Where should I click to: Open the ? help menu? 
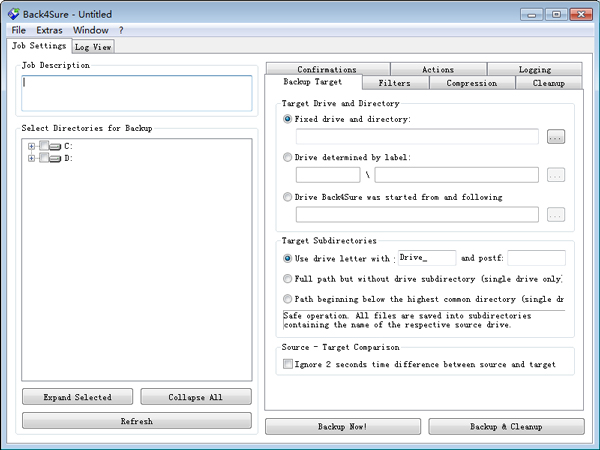point(121,30)
